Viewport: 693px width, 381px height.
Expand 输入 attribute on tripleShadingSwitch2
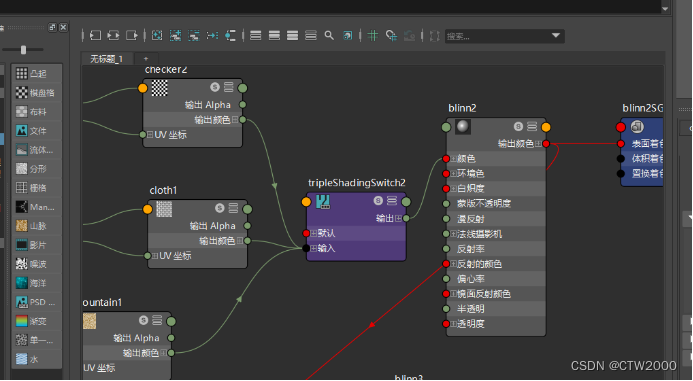(x=314, y=248)
